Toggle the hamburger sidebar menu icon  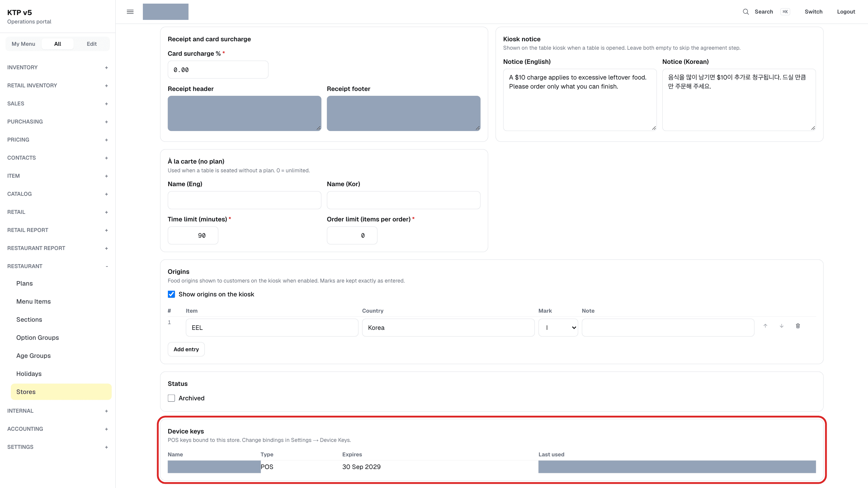(x=130, y=12)
